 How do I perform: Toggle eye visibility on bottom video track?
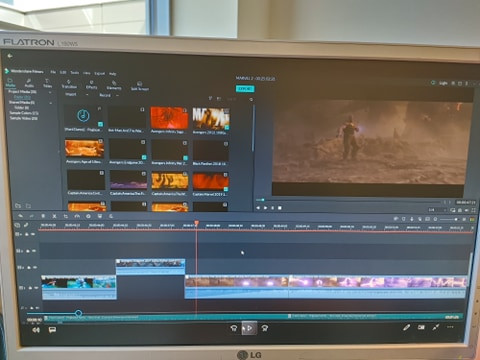pyautogui.click(x=36, y=288)
